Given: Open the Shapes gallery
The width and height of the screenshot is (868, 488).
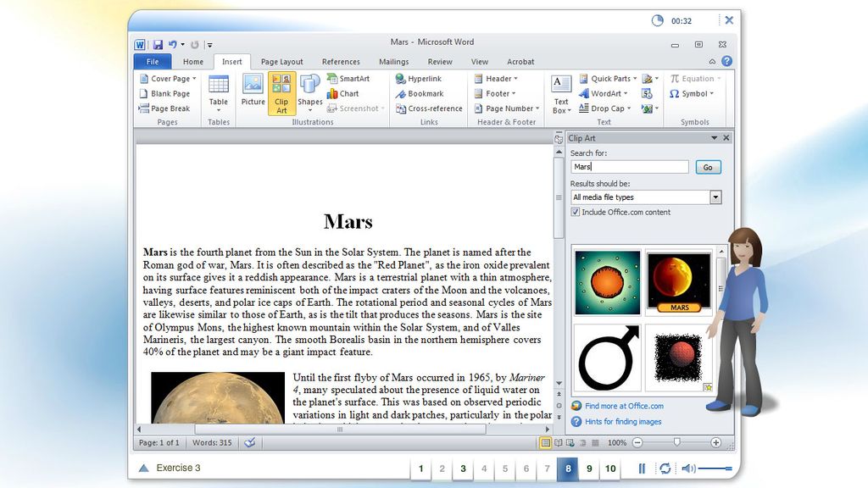Looking at the screenshot, I should [310, 92].
